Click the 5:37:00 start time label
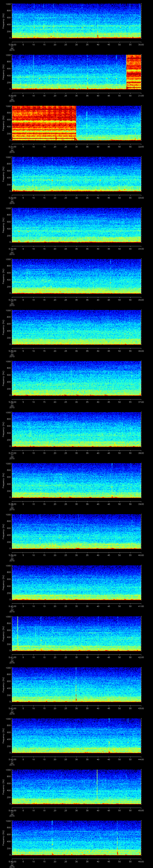The height and width of the screenshot is (868, 153). tap(12, 453)
